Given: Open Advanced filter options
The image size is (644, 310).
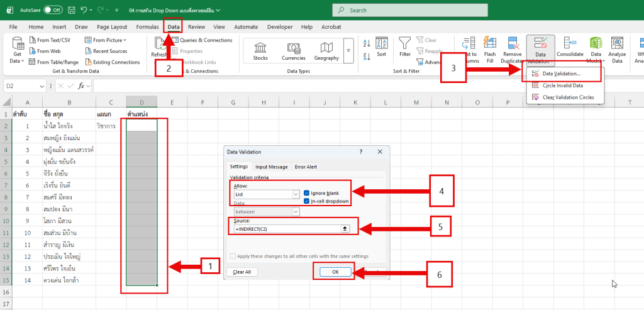Looking at the screenshot, I should pyautogui.click(x=429, y=62).
